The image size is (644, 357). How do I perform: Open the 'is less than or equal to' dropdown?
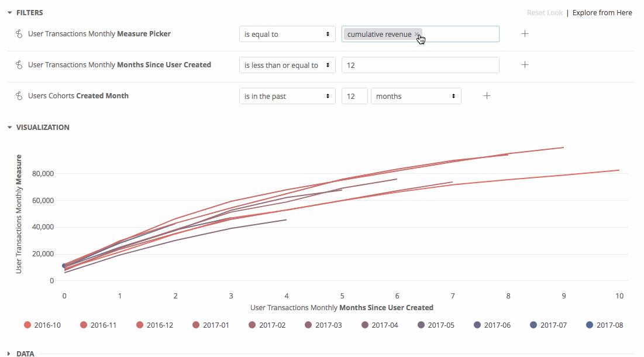click(x=287, y=65)
